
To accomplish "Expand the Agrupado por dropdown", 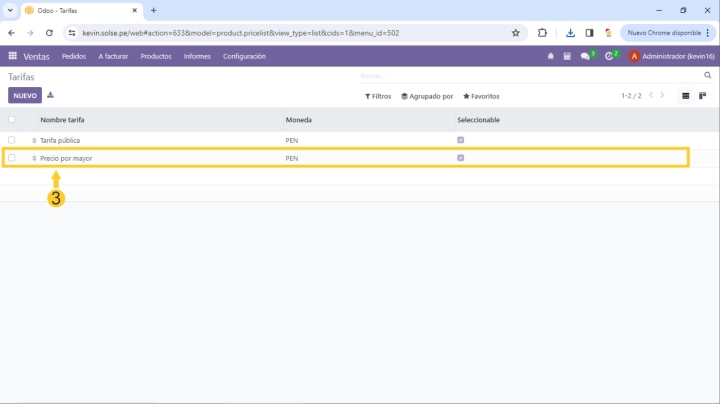I will pyautogui.click(x=427, y=96).
